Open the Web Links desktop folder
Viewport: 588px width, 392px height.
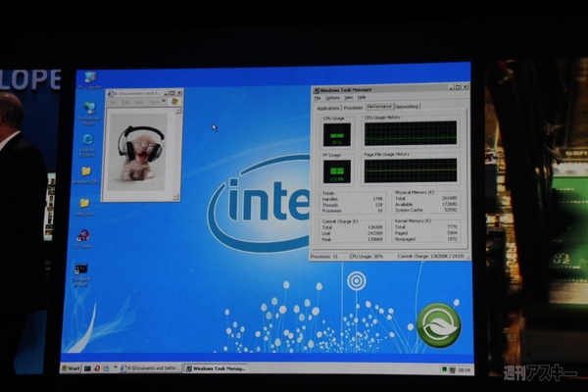[84, 207]
